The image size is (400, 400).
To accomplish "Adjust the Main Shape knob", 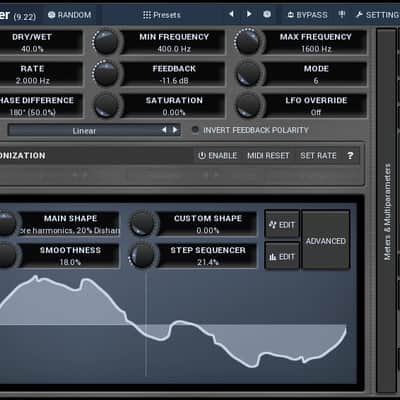I will coord(7,223).
